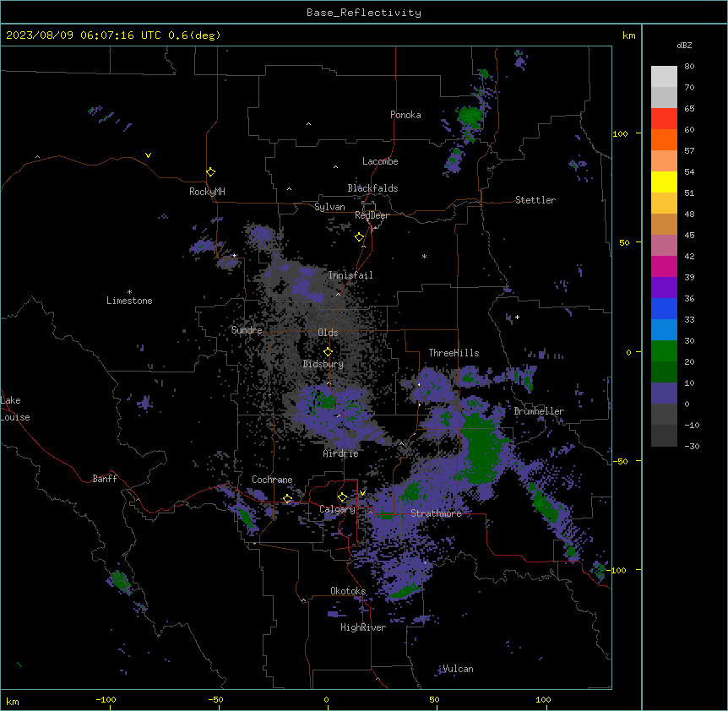Click the Innisfail label
The height and width of the screenshot is (711, 728).
point(350,275)
